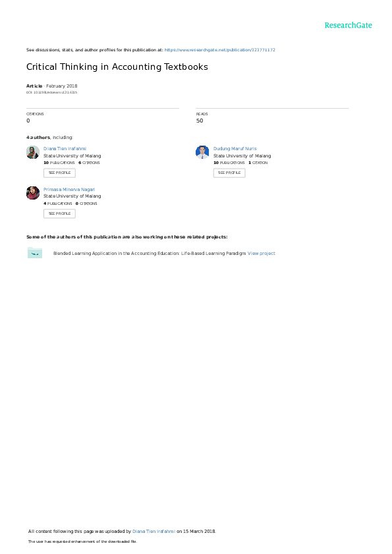Open the Dudung Maruf Nuris author link
Viewport: 392px width, 554px height.
tap(235, 149)
